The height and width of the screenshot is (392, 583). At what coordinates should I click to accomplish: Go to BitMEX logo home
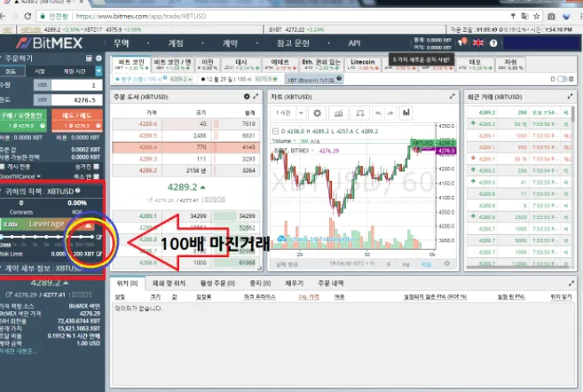pos(50,43)
